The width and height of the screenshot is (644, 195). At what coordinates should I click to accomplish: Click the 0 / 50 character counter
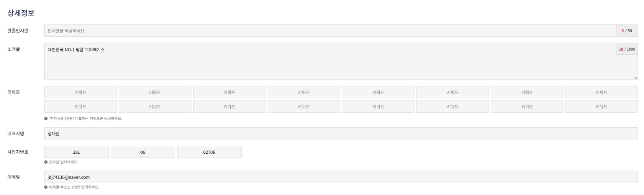627,31
